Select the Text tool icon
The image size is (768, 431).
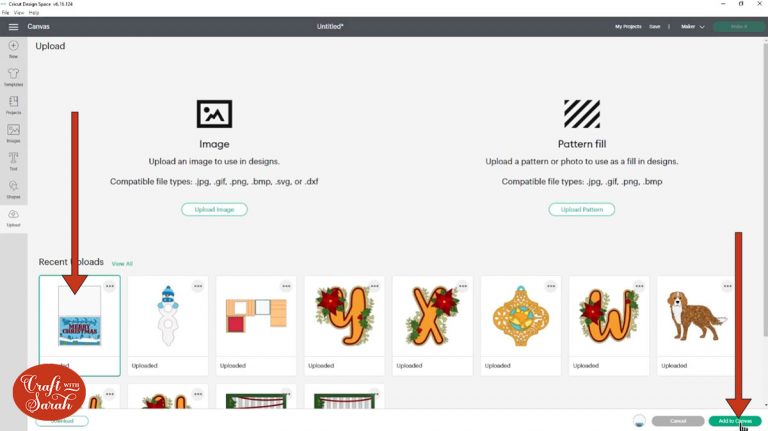pyautogui.click(x=13, y=158)
